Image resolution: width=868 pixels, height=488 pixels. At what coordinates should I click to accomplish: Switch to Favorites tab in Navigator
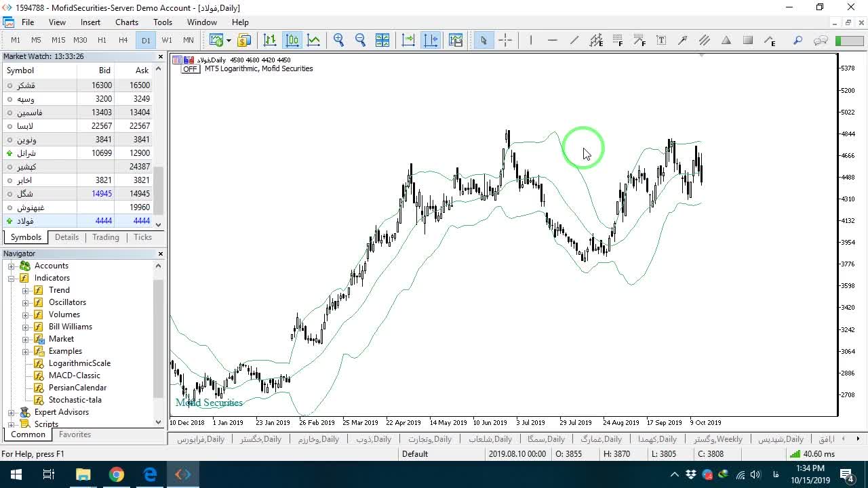(75, 434)
